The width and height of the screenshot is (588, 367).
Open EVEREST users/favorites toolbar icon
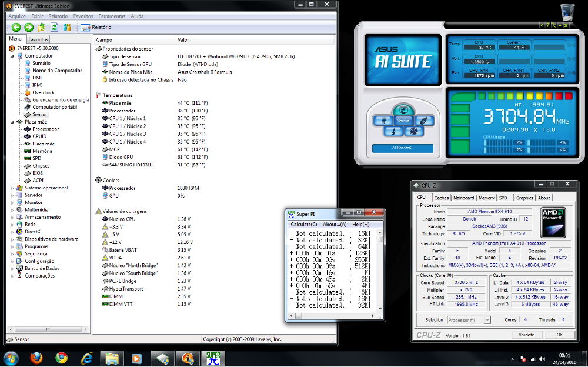click(x=67, y=27)
